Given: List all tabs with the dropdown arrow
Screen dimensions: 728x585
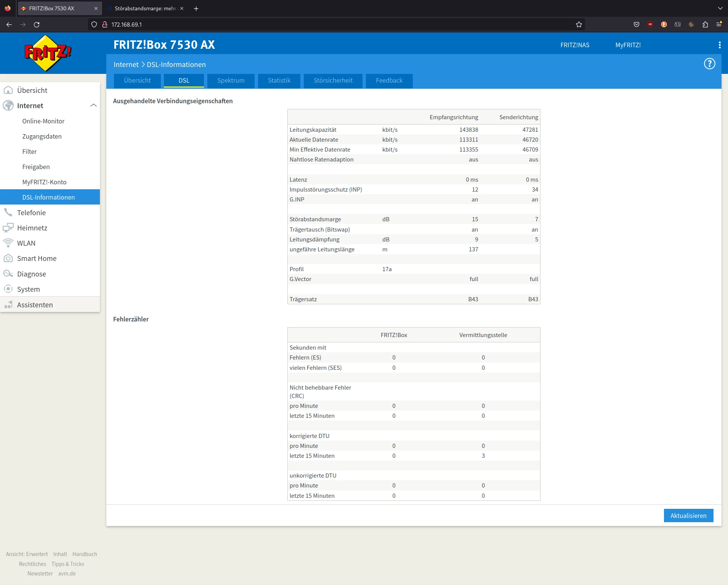Looking at the screenshot, I should [720, 8].
